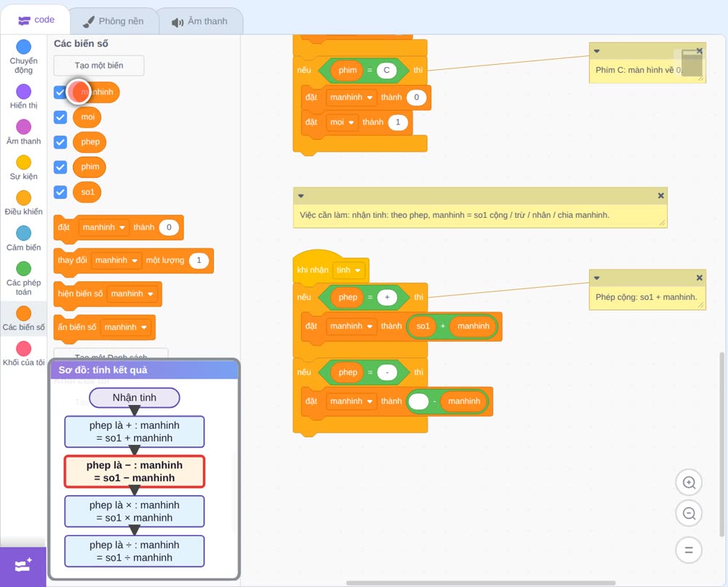Toggle the moi variable checkbox

(60, 117)
